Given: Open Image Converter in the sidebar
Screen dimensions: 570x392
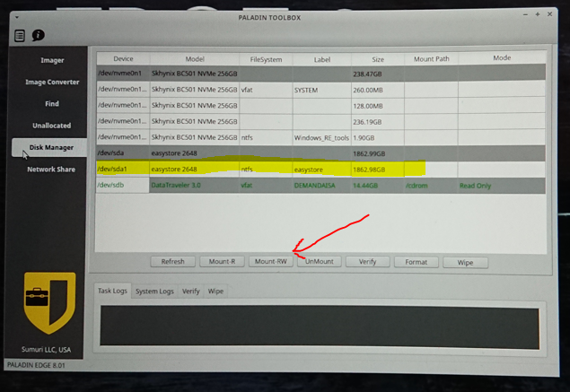Looking at the screenshot, I should point(52,83).
